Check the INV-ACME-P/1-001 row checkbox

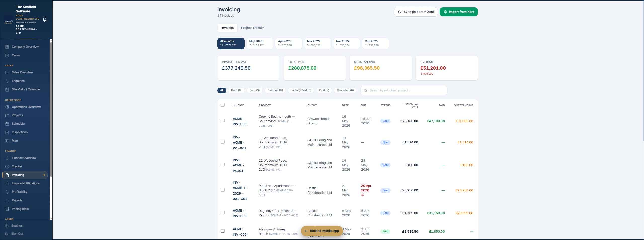(223, 142)
